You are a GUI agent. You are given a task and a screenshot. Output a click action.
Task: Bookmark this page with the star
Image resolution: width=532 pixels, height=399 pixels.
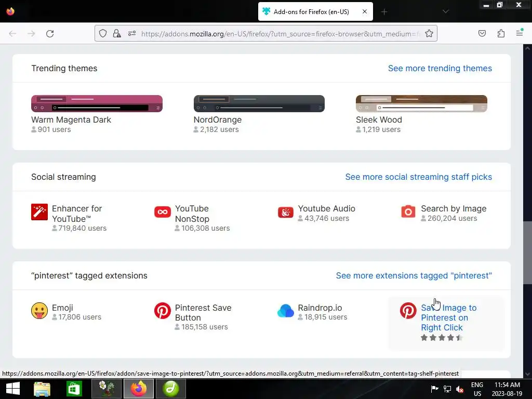(429, 33)
